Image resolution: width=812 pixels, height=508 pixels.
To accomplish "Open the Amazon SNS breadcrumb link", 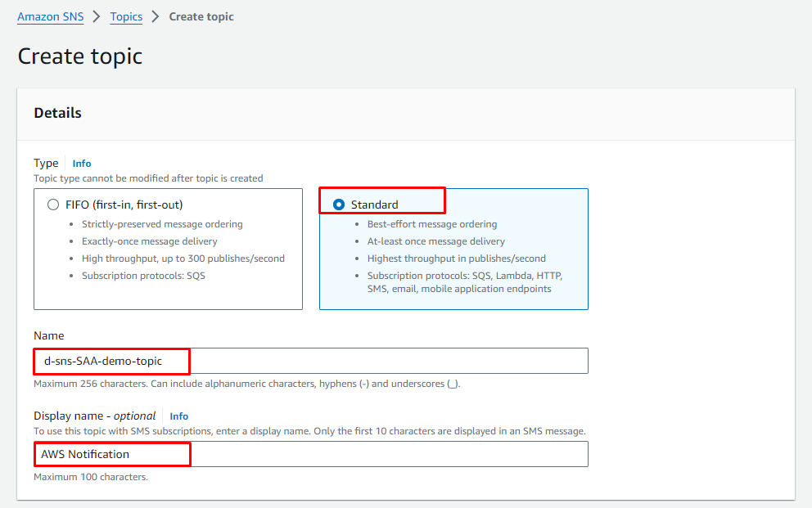I will coord(51,16).
